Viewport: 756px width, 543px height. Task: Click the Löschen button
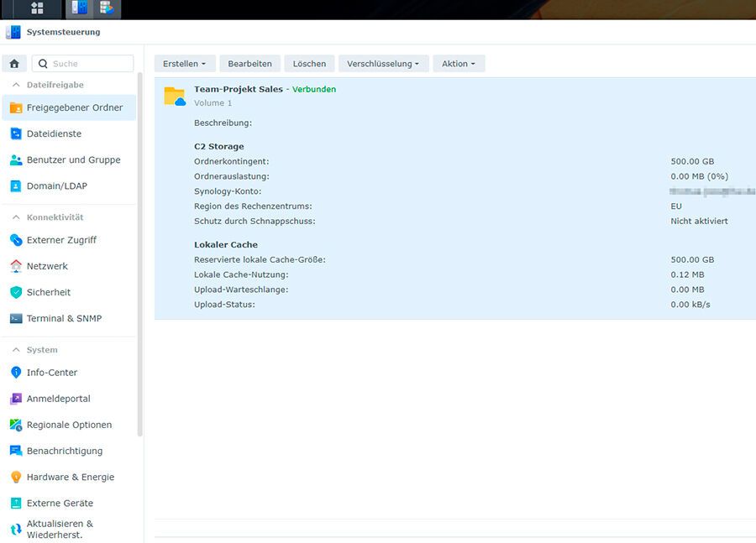point(309,64)
